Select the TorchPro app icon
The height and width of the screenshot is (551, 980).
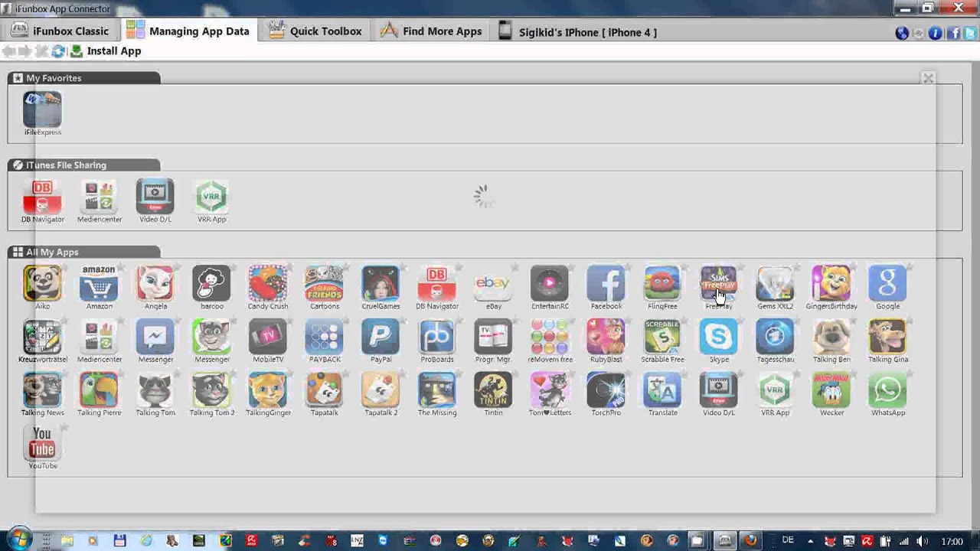click(606, 390)
